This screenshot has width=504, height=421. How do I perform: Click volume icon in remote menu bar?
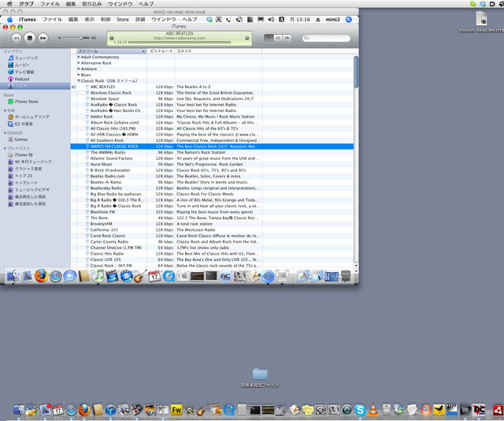271,20
